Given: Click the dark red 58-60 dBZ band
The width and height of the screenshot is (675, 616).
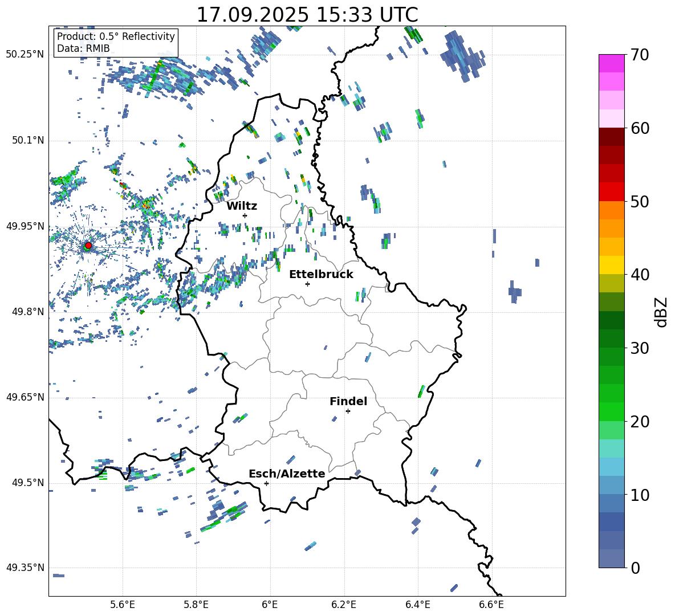Looking at the screenshot, I should (612, 137).
